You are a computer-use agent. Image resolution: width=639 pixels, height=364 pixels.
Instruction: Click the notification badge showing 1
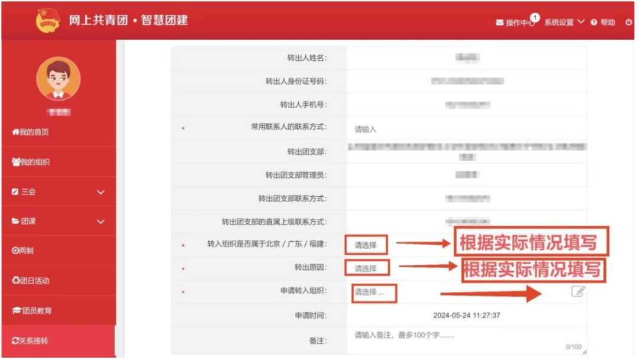[x=535, y=18]
